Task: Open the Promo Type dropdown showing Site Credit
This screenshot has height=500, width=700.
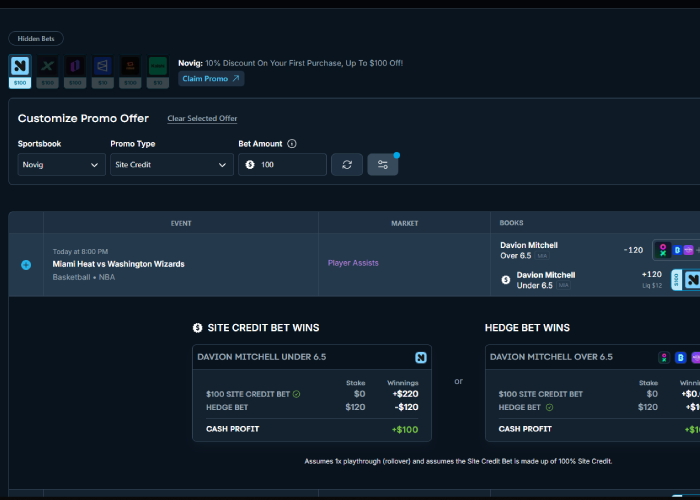Action: pos(172,165)
